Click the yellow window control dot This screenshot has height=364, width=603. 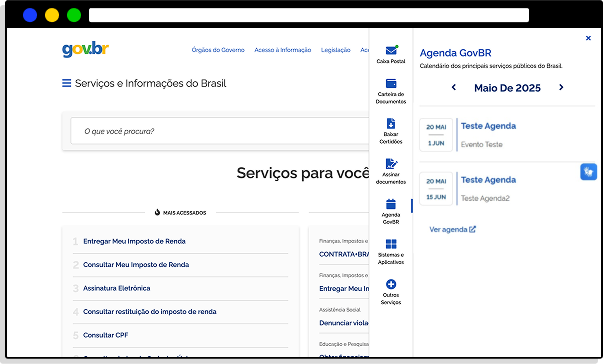52,15
